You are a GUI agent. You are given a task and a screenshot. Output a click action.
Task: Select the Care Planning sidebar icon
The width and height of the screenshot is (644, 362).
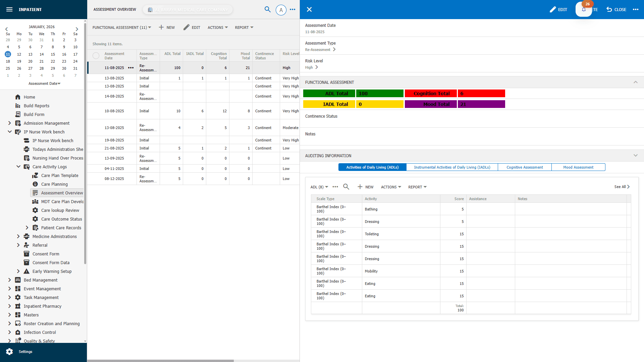tap(35, 184)
